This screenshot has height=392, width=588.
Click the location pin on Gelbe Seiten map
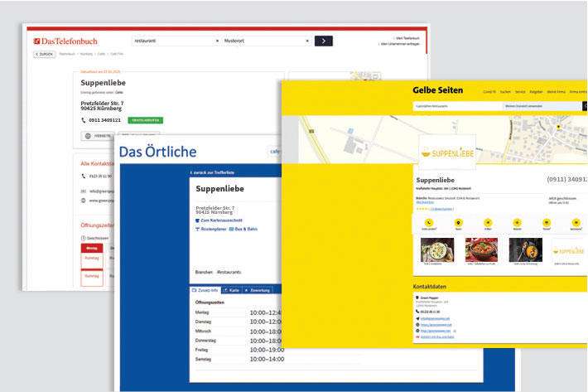(558, 127)
